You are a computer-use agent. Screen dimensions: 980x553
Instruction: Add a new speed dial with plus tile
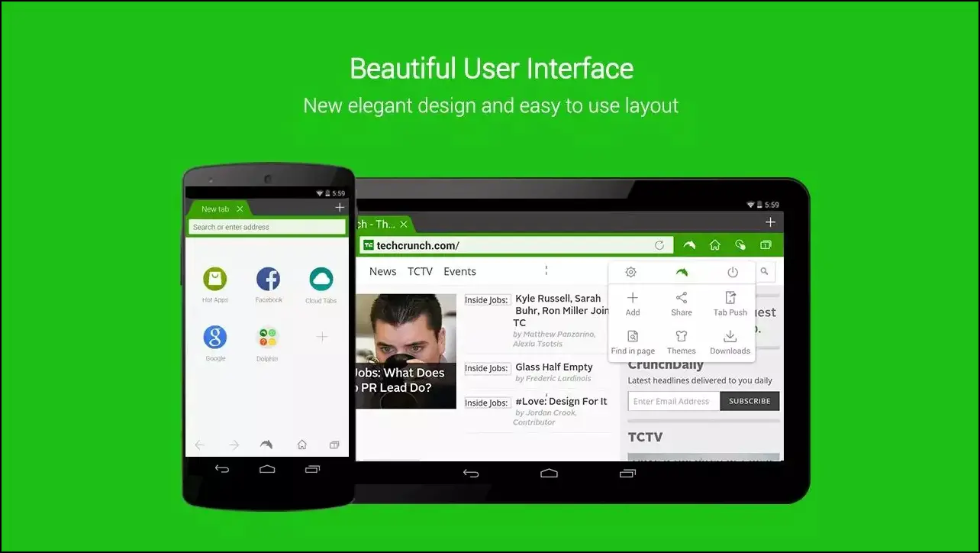[321, 337]
